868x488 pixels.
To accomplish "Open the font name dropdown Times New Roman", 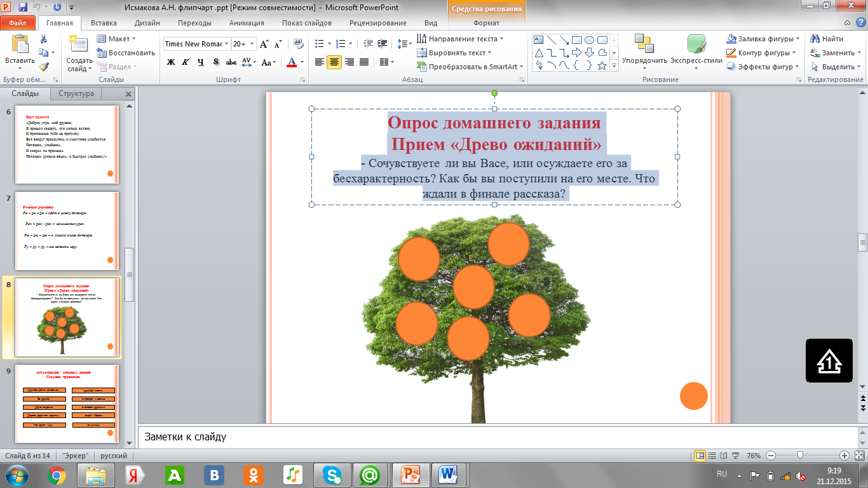I will click(226, 44).
